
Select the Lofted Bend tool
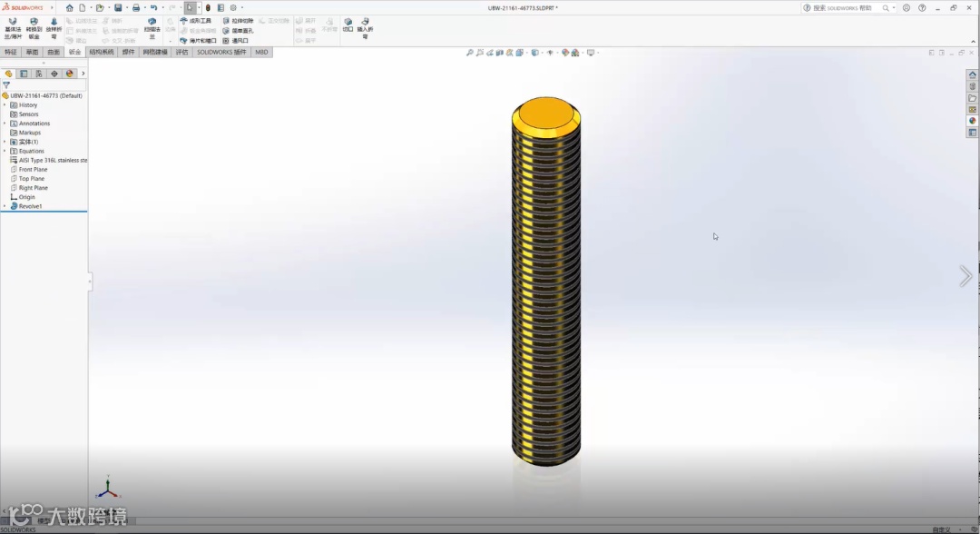click(x=54, y=29)
